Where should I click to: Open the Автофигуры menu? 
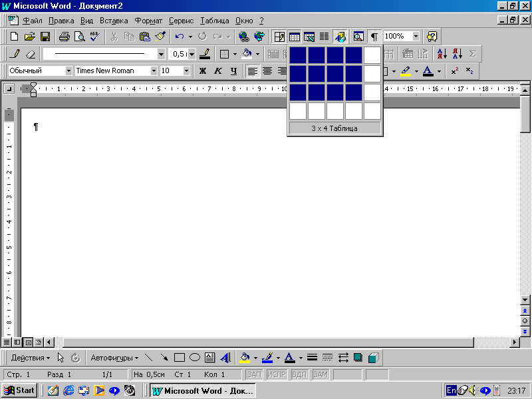pos(114,358)
